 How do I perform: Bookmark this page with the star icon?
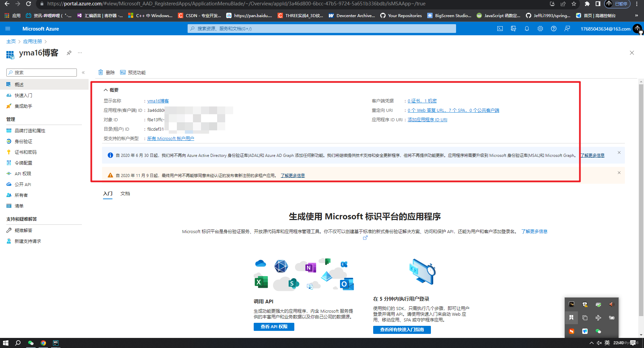[574, 4]
